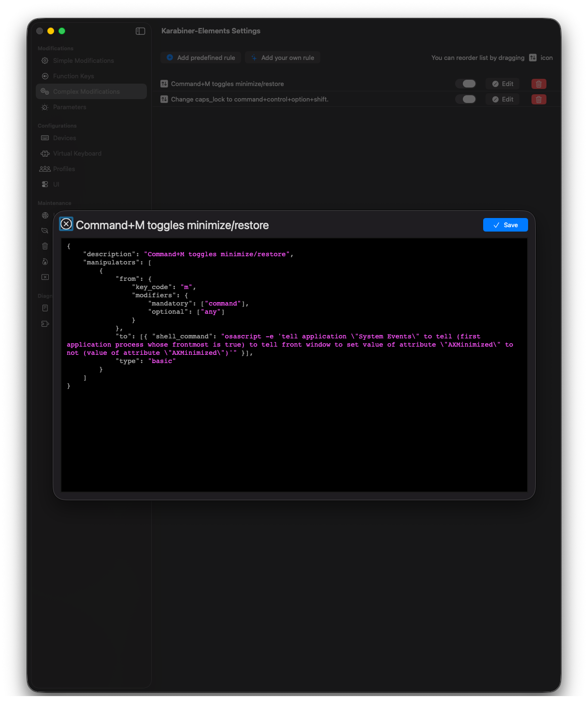The width and height of the screenshot is (588, 728).
Task: Open Virtual Keyboard settings
Action: (x=91, y=153)
